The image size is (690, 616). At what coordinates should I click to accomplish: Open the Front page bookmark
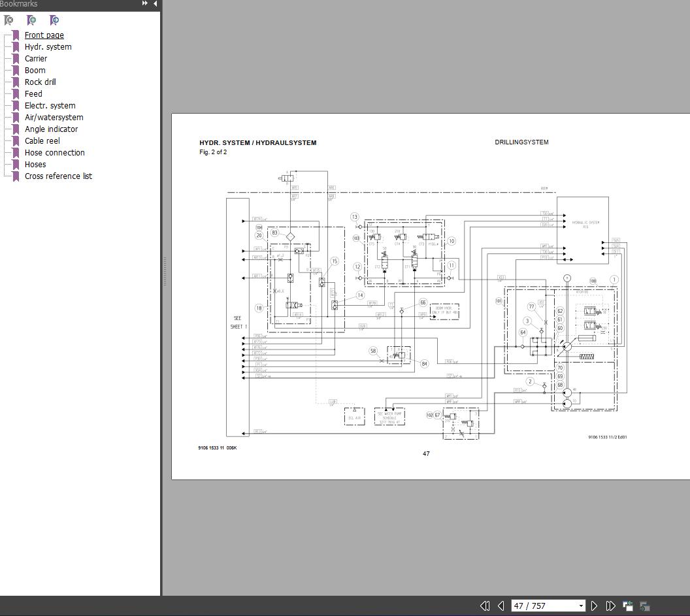pyautogui.click(x=44, y=35)
